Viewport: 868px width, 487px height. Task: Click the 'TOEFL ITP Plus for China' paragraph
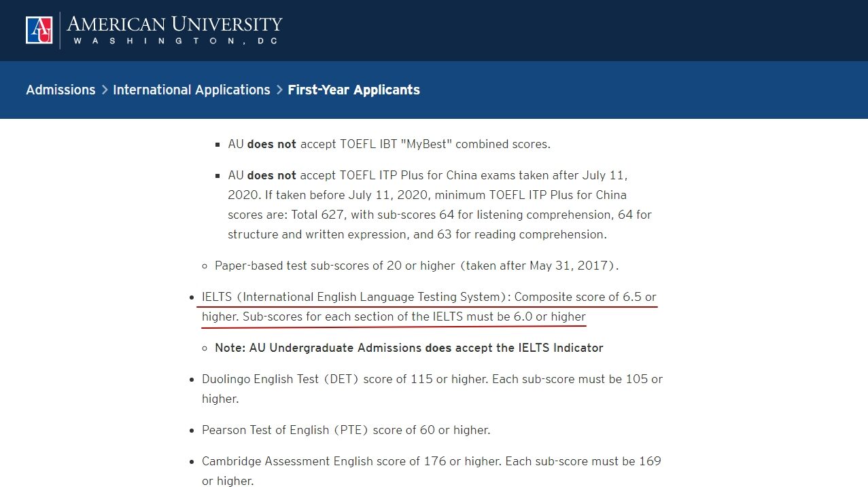point(440,205)
